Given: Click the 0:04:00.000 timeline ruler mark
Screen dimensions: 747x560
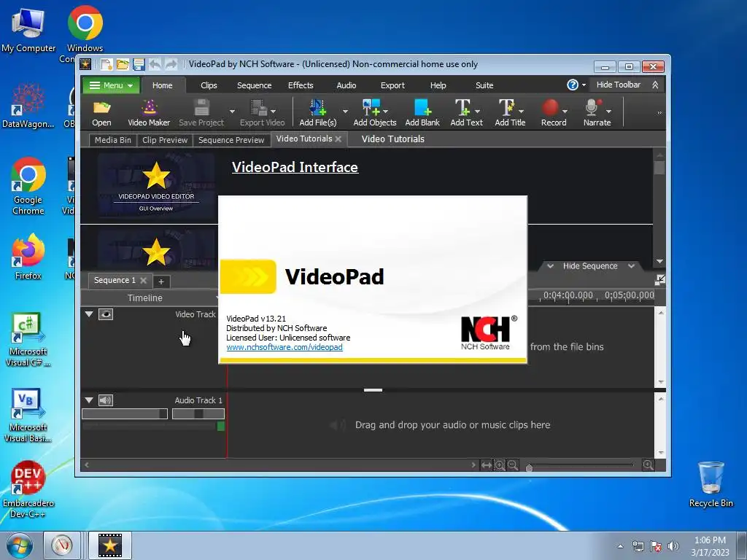Looking at the screenshot, I should [x=568, y=295].
